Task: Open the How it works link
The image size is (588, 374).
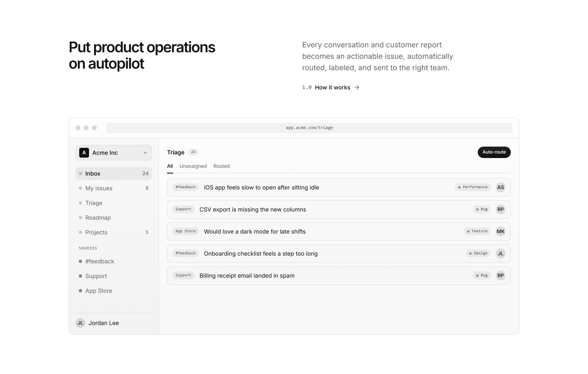Action: [x=332, y=87]
